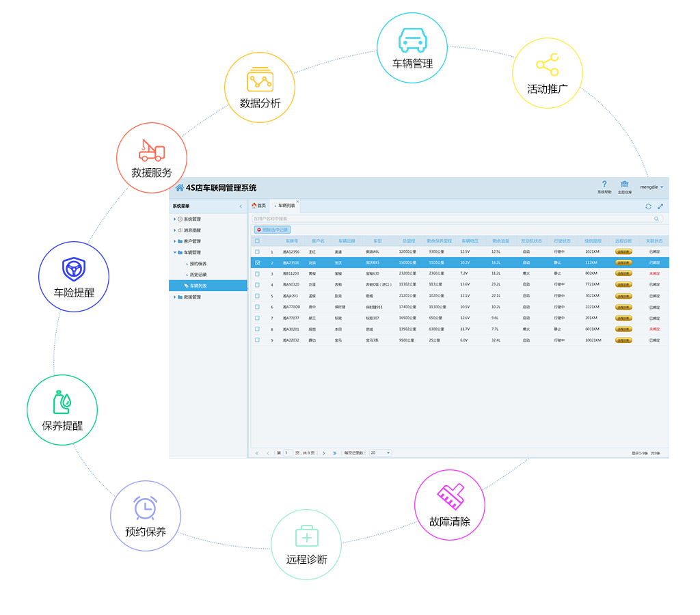Screen dimensions: 700x615
Task: Click the 7721KM range cell
Action: [593, 285]
